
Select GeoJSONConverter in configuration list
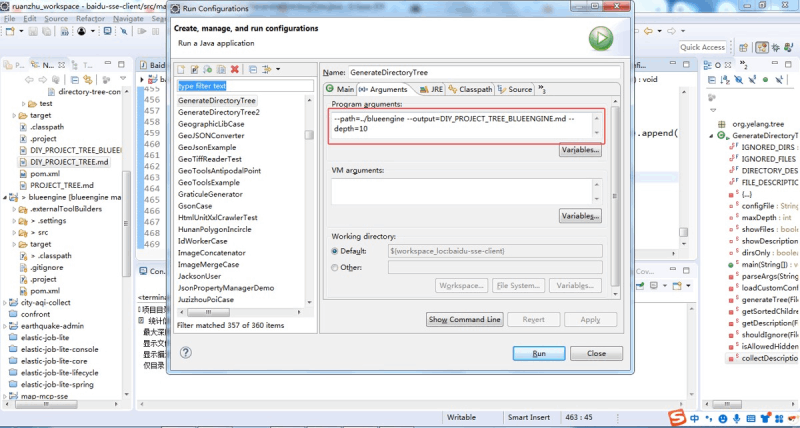click(x=211, y=136)
